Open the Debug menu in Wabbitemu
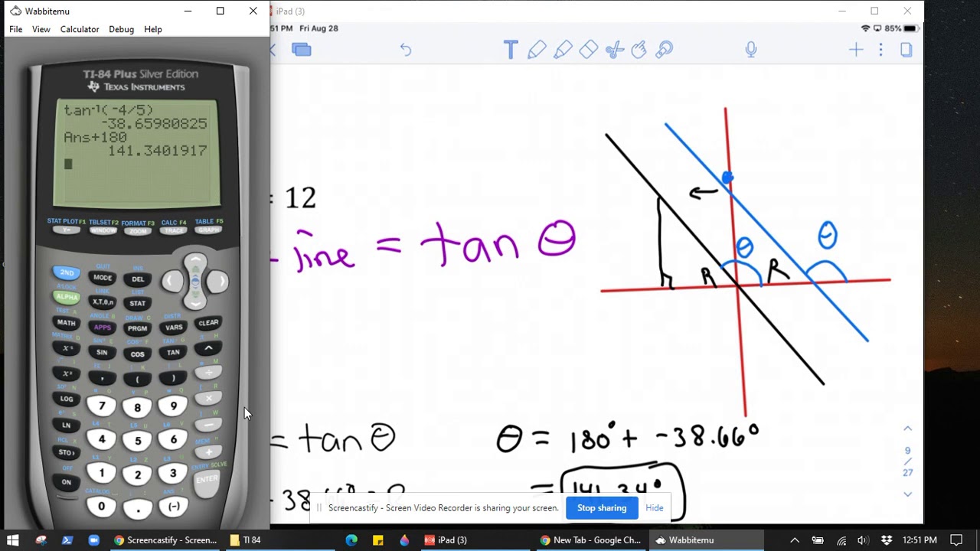980x551 pixels. tap(121, 29)
